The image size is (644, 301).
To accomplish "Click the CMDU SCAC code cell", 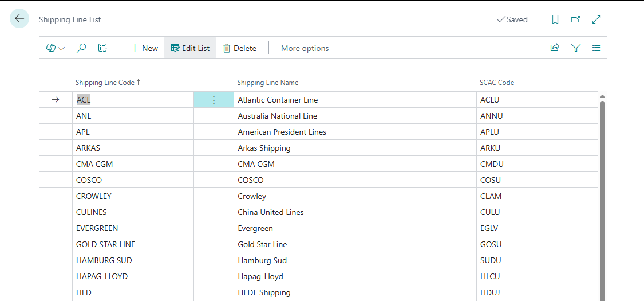I will click(x=537, y=164).
